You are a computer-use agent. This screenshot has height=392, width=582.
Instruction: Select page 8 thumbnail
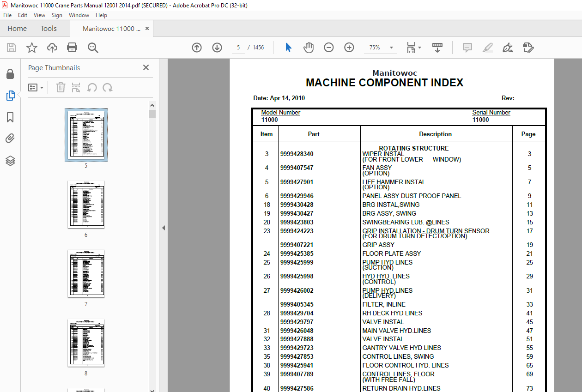(x=86, y=343)
